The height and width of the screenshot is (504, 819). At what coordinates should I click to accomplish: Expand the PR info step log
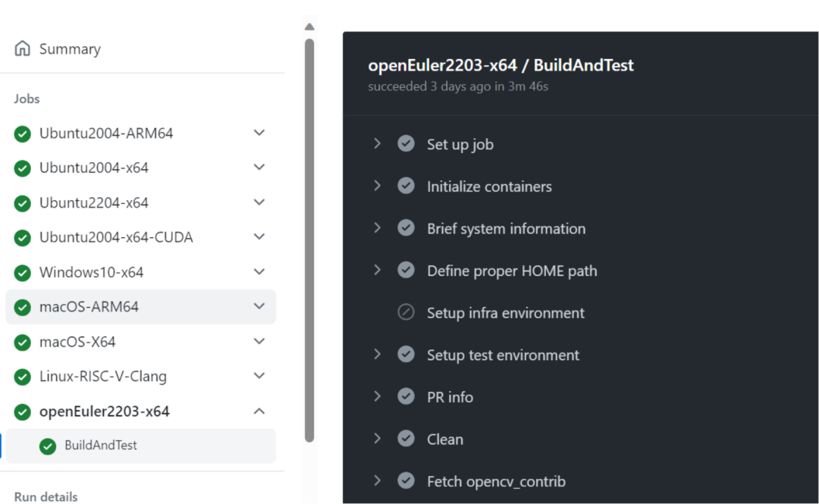click(x=377, y=396)
